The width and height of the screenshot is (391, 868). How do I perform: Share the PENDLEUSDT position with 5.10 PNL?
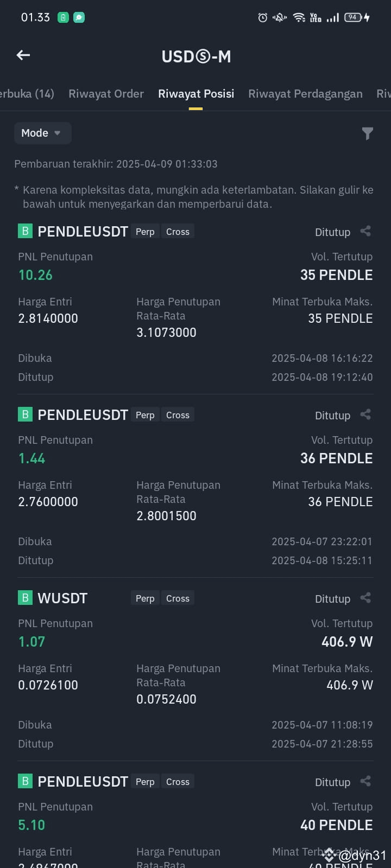click(x=365, y=781)
